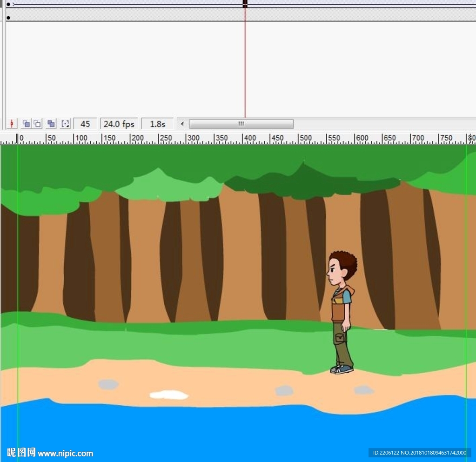Click the horizontal timeline scrollbar thumb

(241, 124)
